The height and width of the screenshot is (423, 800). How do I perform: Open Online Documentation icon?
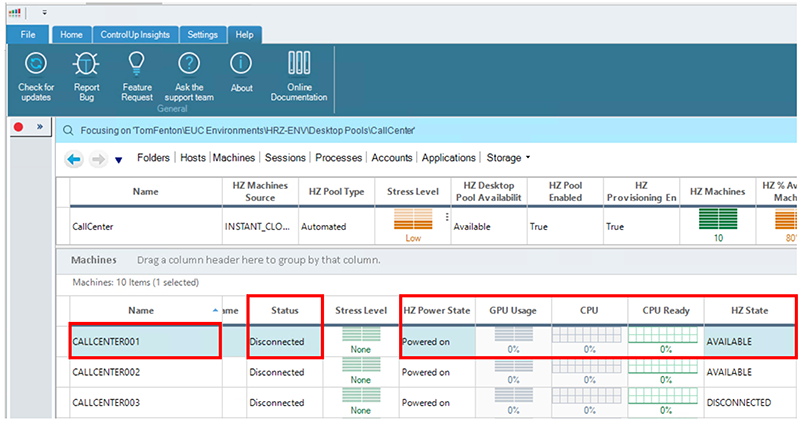(299, 62)
